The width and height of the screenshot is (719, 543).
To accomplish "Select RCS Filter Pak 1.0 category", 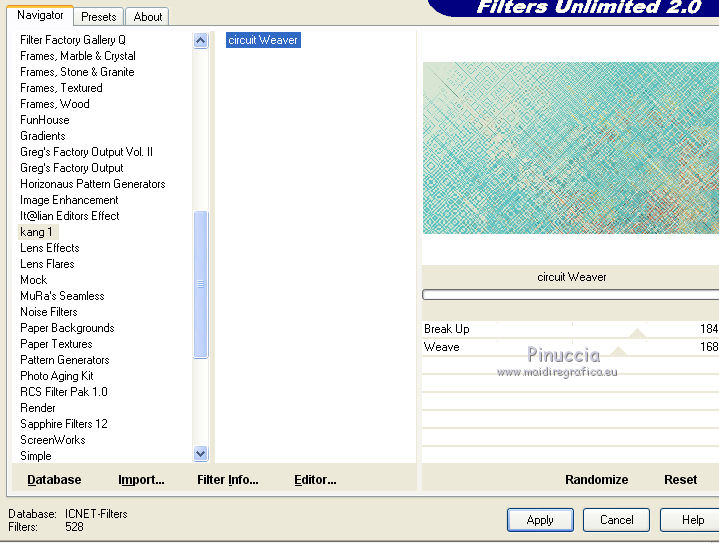I will click(x=64, y=392).
